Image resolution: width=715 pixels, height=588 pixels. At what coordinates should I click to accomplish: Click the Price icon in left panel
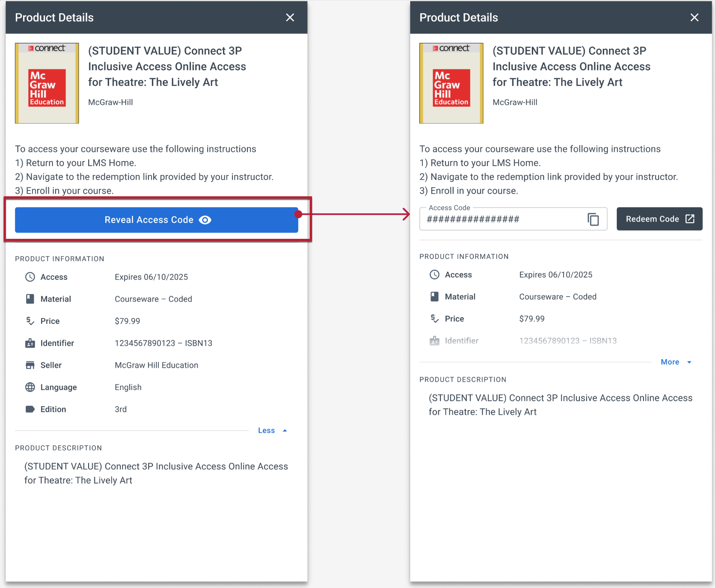click(30, 321)
